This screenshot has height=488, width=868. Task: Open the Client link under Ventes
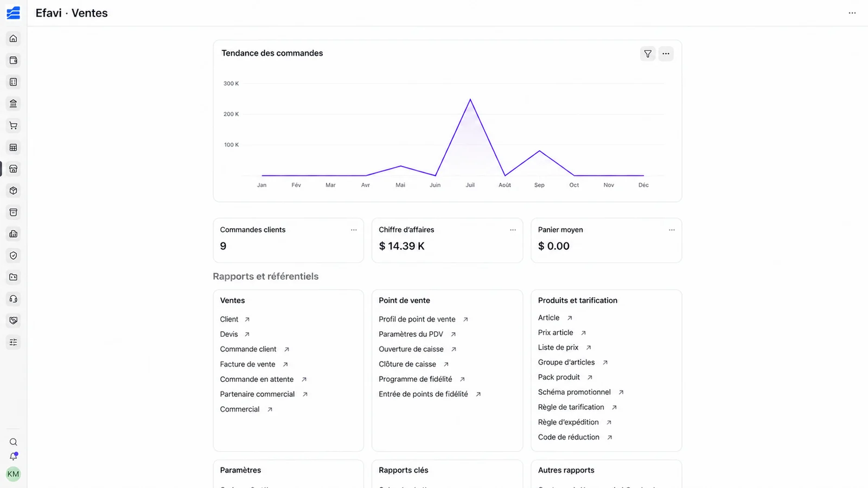[x=235, y=319]
